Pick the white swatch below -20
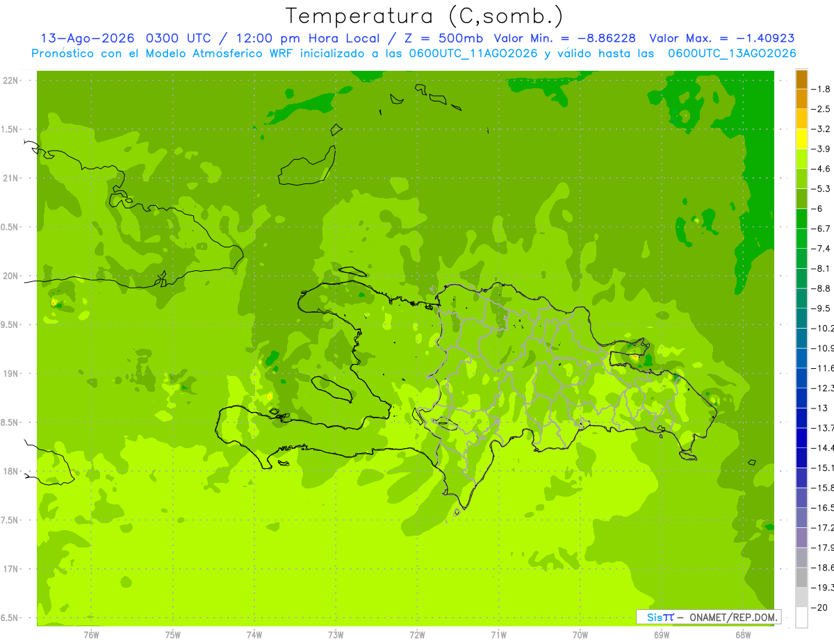Viewport: 834px width, 644px height. [801, 617]
